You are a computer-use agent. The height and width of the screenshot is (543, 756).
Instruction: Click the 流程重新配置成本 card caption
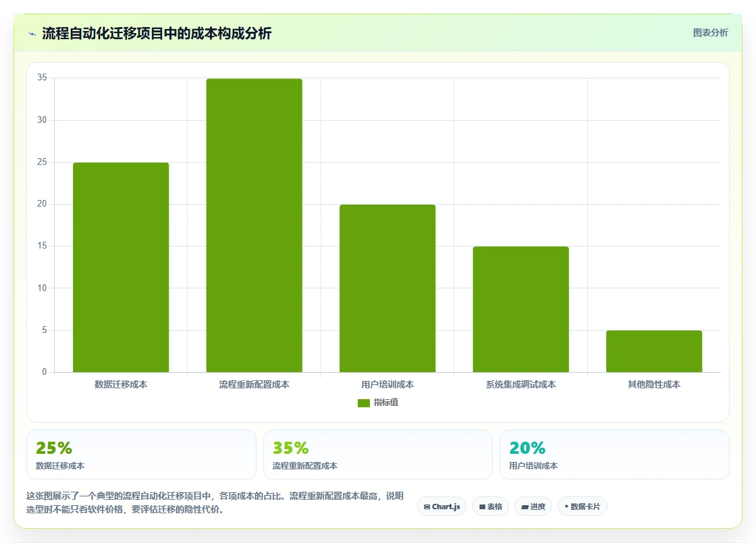[x=304, y=466]
